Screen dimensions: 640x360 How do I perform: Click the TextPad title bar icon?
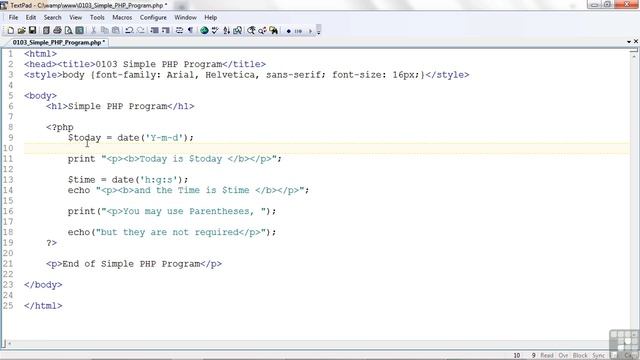4,5
